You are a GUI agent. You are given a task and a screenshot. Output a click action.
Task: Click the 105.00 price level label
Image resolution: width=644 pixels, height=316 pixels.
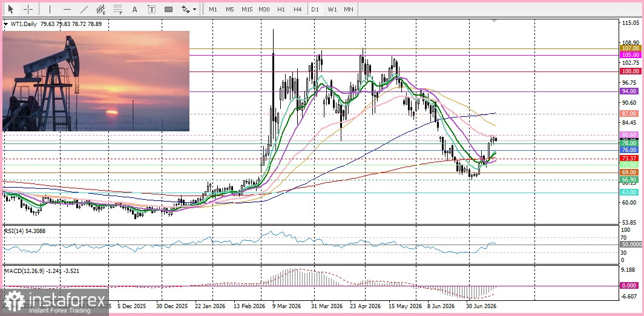[x=631, y=54]
